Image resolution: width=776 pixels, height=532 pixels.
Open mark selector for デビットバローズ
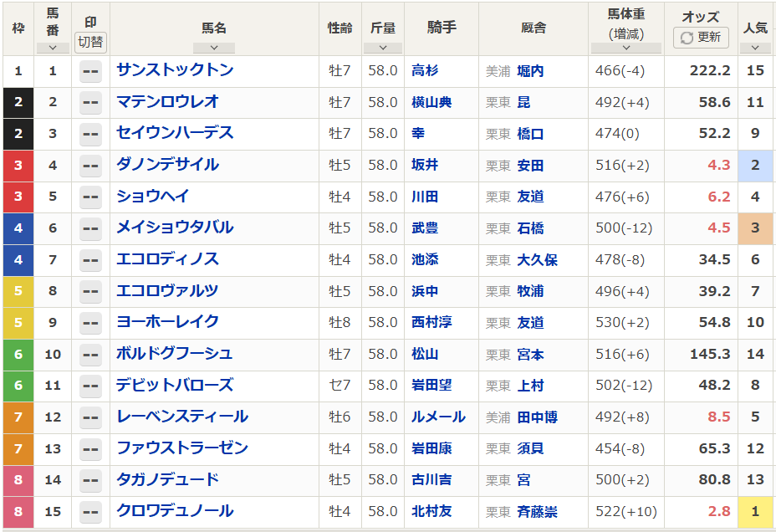pyautogui.click(x=90, y=386)
